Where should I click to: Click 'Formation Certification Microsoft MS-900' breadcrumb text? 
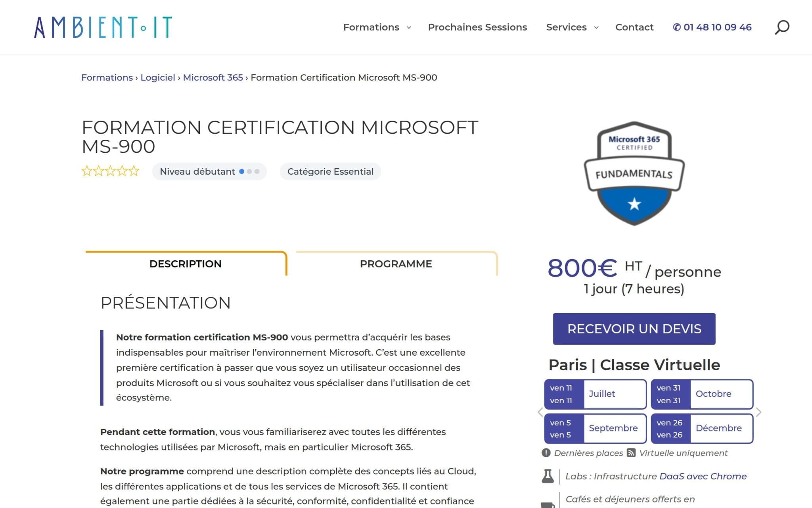(344, 77)
